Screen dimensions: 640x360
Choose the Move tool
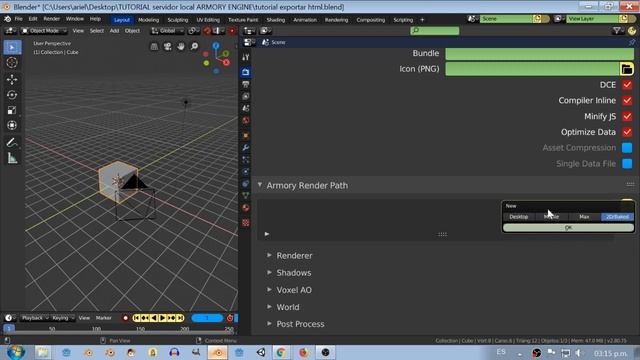pyautogui.click(x=12, y=79)
